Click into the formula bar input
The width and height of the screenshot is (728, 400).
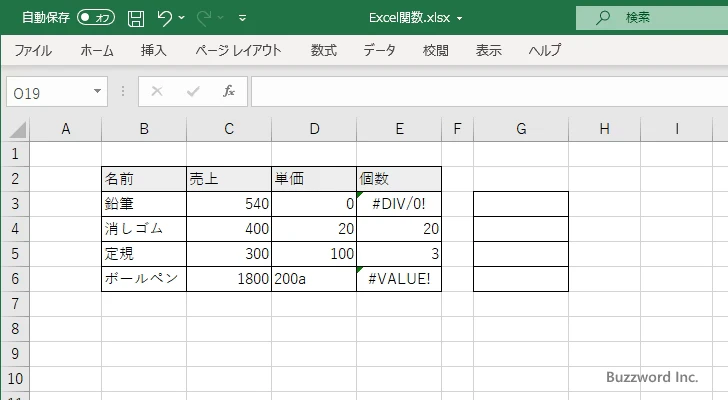[x=490, y=92]
